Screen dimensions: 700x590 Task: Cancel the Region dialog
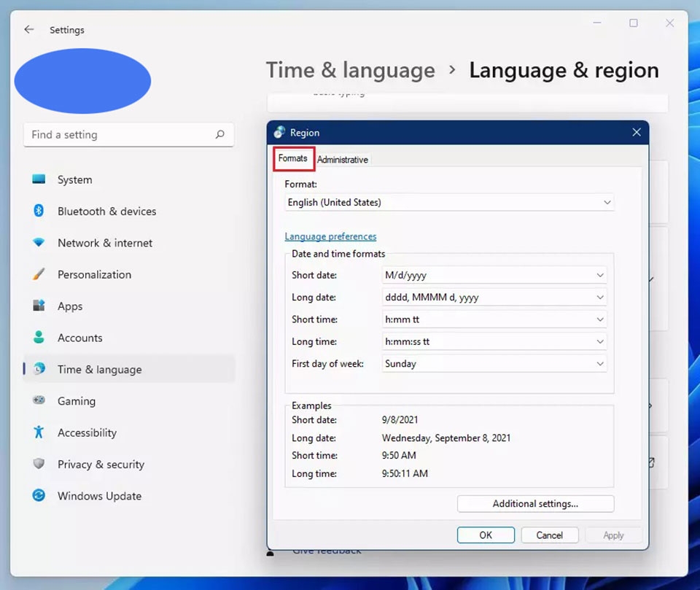pos(550,535)
